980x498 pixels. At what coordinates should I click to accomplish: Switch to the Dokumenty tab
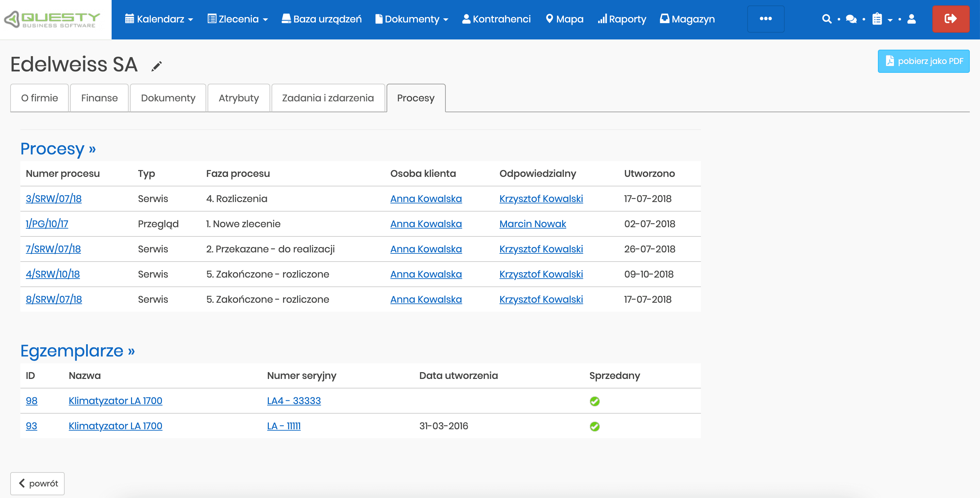[x=168, y=98]
